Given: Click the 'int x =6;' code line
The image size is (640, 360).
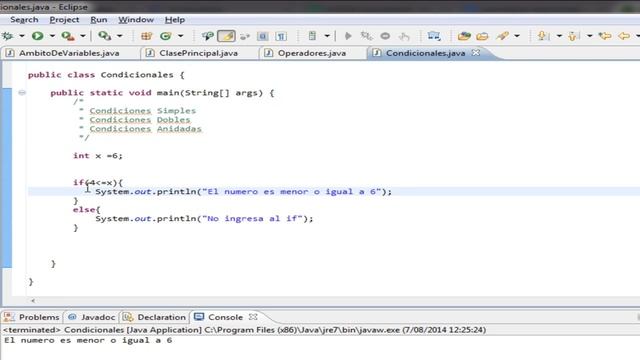Looking at the screenshot, I should click(x=98, y=156).
